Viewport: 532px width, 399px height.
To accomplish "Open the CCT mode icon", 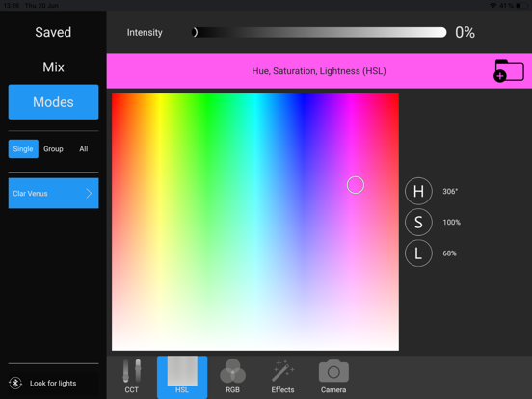I will point(132,371).
